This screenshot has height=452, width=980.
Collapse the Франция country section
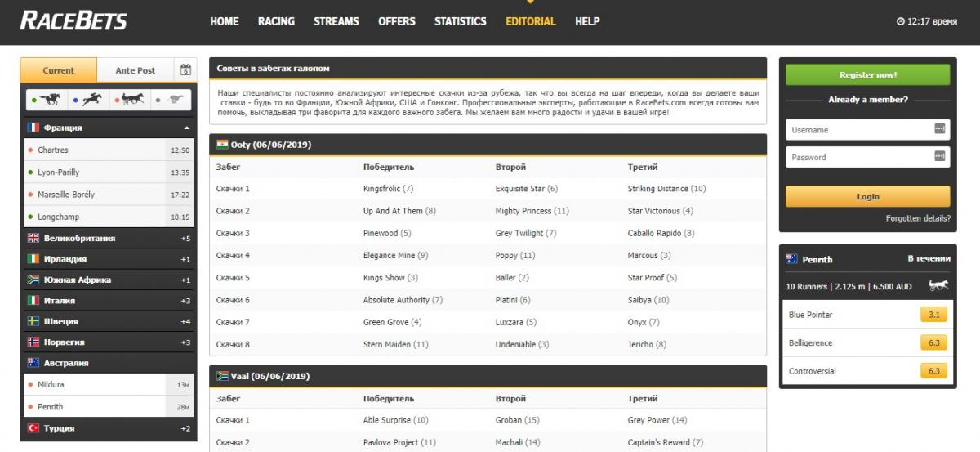point(109,128)
